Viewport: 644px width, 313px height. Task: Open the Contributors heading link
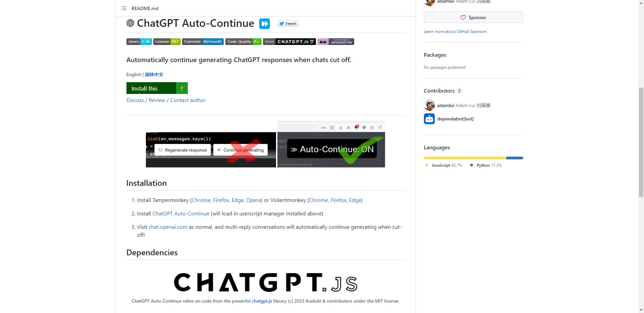[439, 91]
